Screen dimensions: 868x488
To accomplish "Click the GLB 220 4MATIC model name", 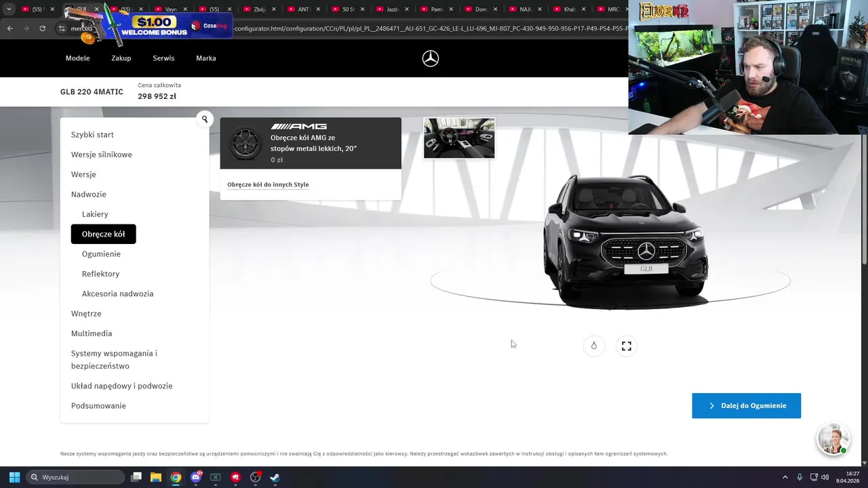I will coord(92,91).
